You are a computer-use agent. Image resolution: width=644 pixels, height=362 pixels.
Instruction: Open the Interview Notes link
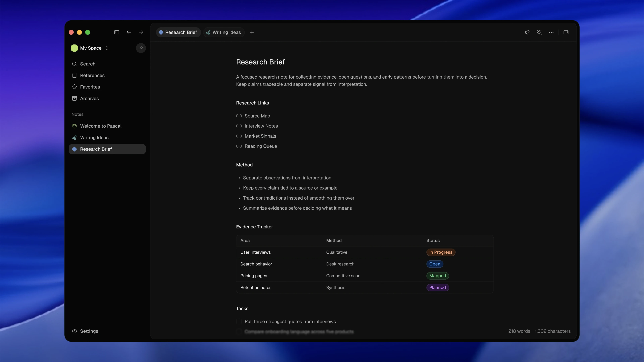coord(261,126)
